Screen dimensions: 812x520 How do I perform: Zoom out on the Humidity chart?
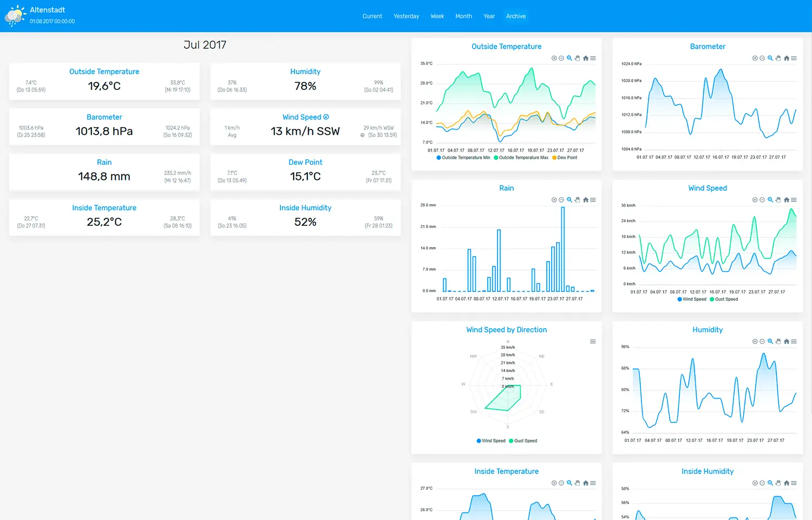(762, 341)
